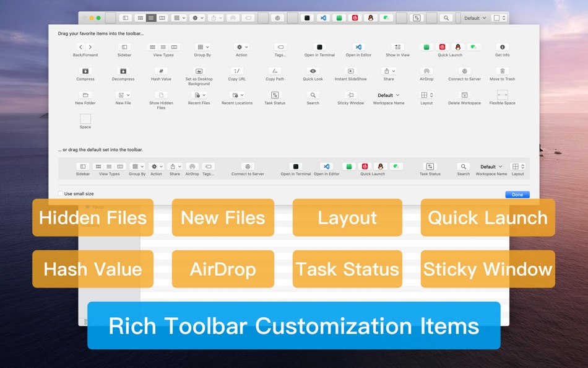Select column view in the palette View Types
Image resolution: width=588 pixels, height=368 pixels.
[x=174, y=47]
